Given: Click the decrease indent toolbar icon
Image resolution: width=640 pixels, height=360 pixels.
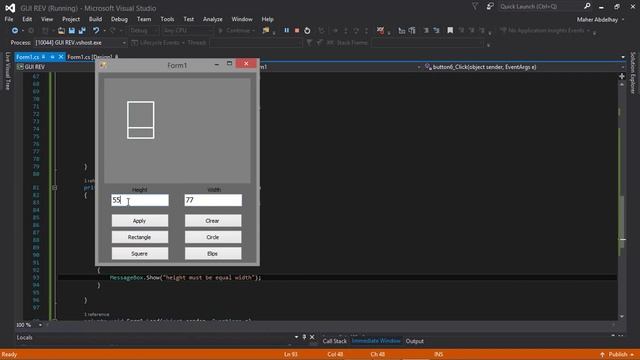Looking at the screenshot, I should pyautogui.click(x=402, y=31).
